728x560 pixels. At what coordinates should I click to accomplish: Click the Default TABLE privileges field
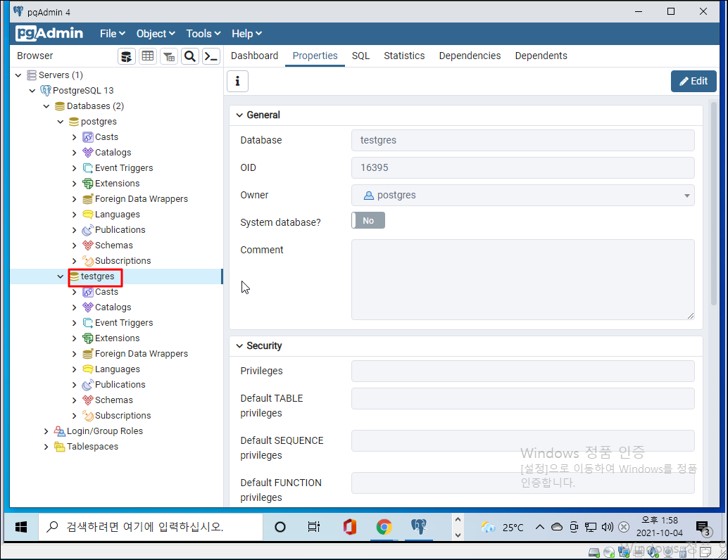point(523,398)
